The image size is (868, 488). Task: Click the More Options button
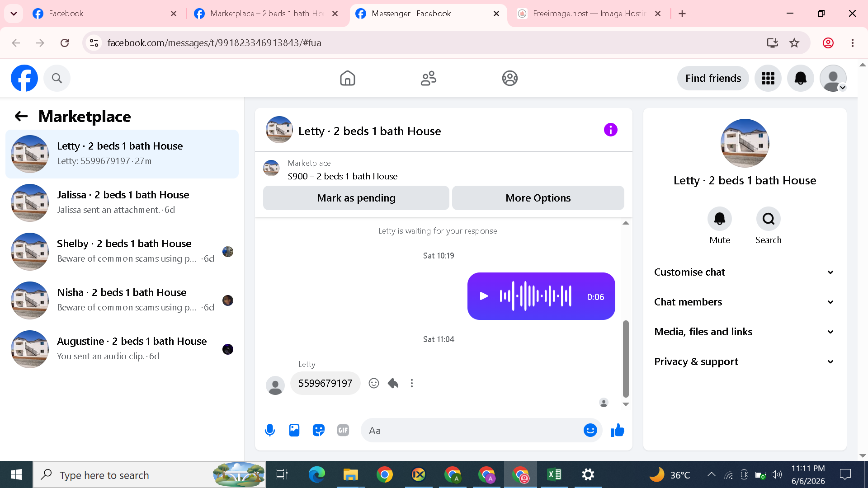coord(538,198)
